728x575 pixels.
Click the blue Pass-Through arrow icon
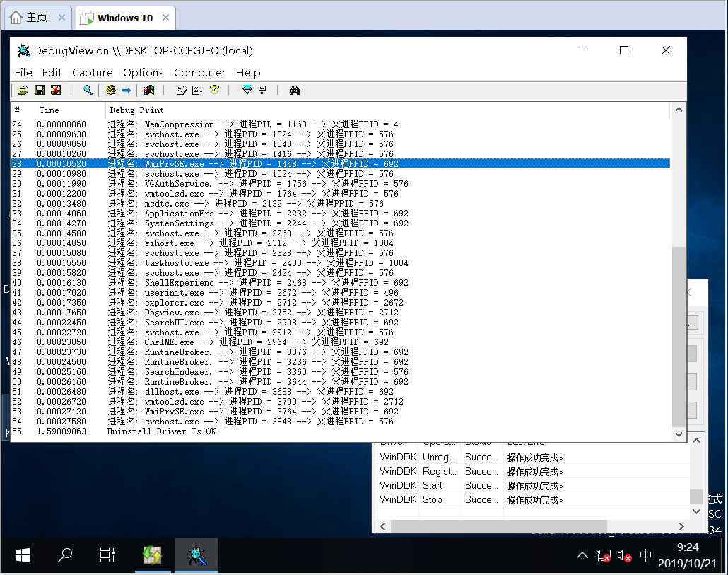[127, 90]
